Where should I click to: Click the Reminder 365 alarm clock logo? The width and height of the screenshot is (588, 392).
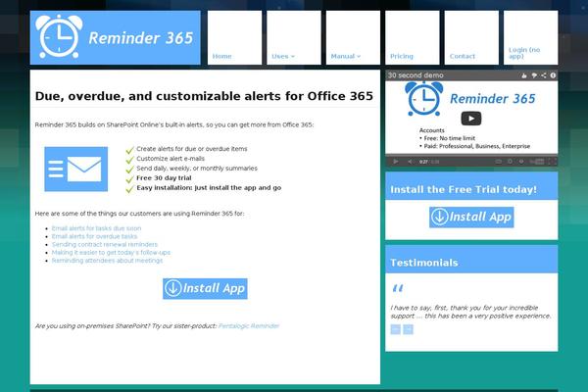(59, 37)
